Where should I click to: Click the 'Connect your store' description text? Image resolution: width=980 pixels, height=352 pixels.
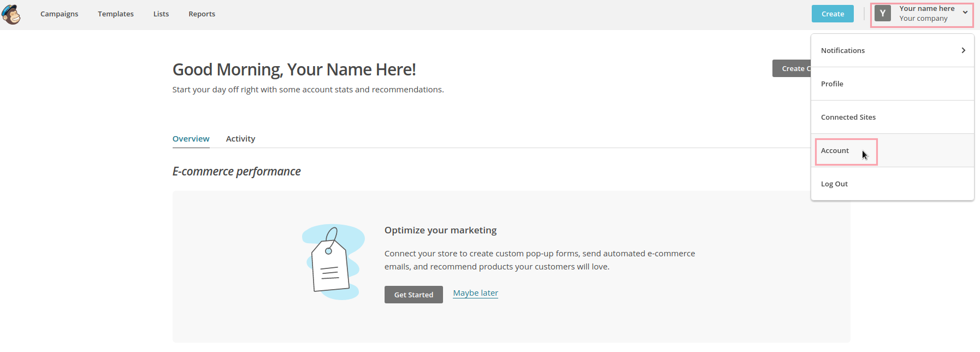[x=540, y=260]
